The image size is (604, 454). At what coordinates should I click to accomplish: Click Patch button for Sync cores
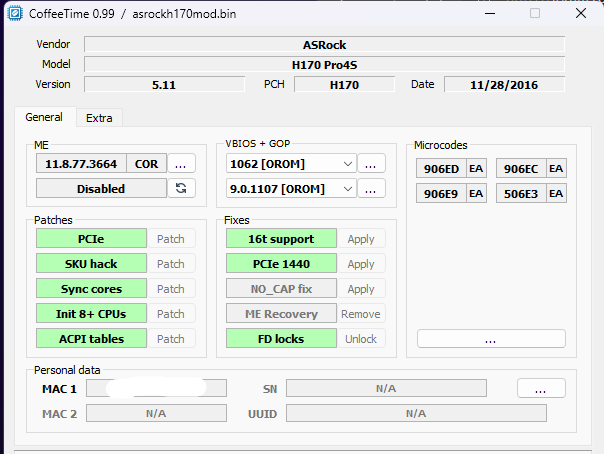tap(171, 289)
